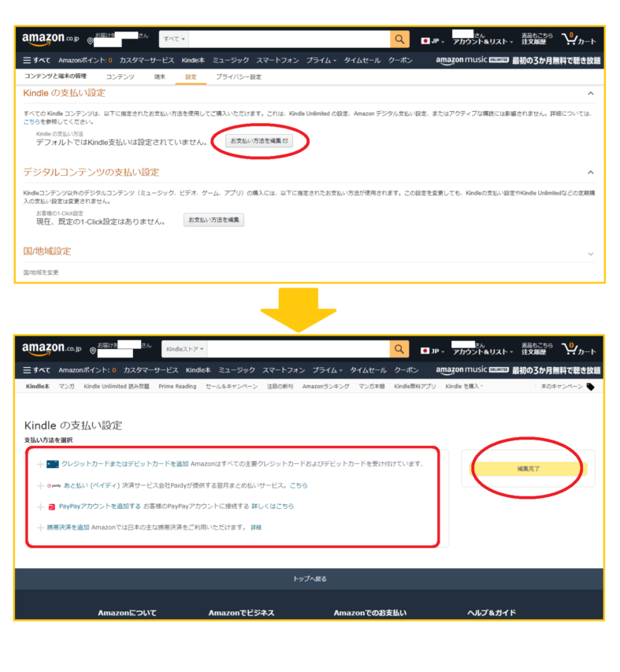Viewport: 620px width, 672px height.
Task: Switch to 端末 tab
Action: coord(160,77)
